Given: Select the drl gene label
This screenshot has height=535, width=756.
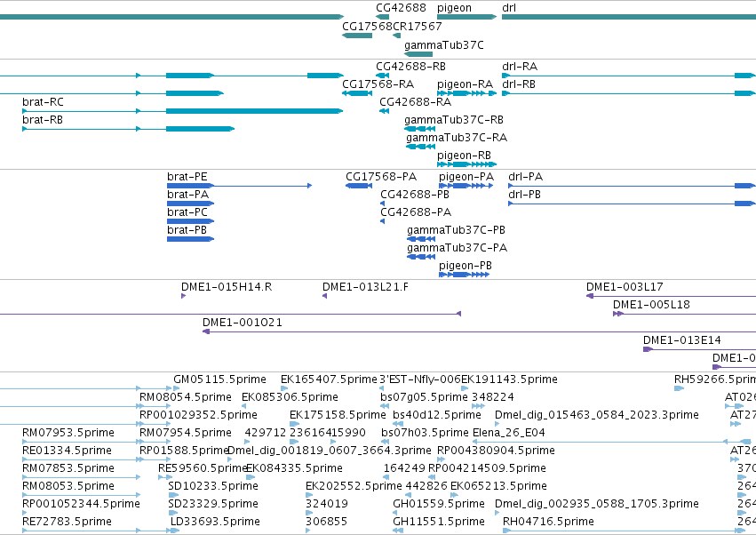Looking at the screenshot, I should 509,8.
